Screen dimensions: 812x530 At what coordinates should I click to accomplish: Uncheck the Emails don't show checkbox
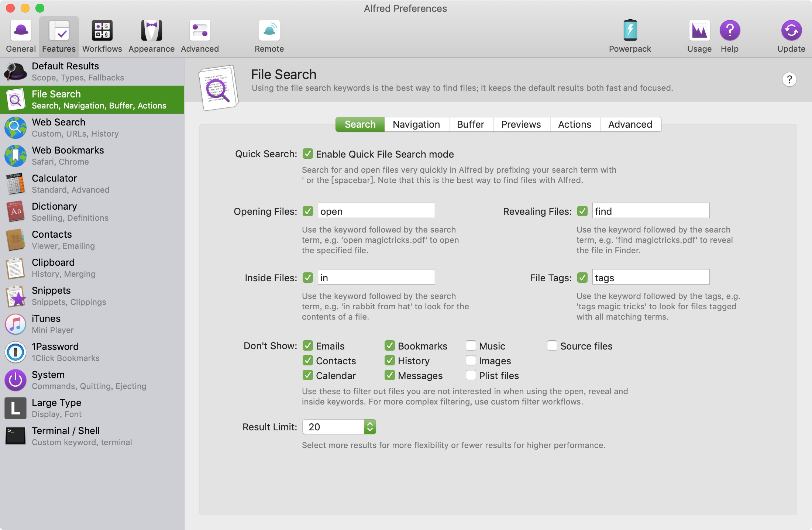(308, 345)
